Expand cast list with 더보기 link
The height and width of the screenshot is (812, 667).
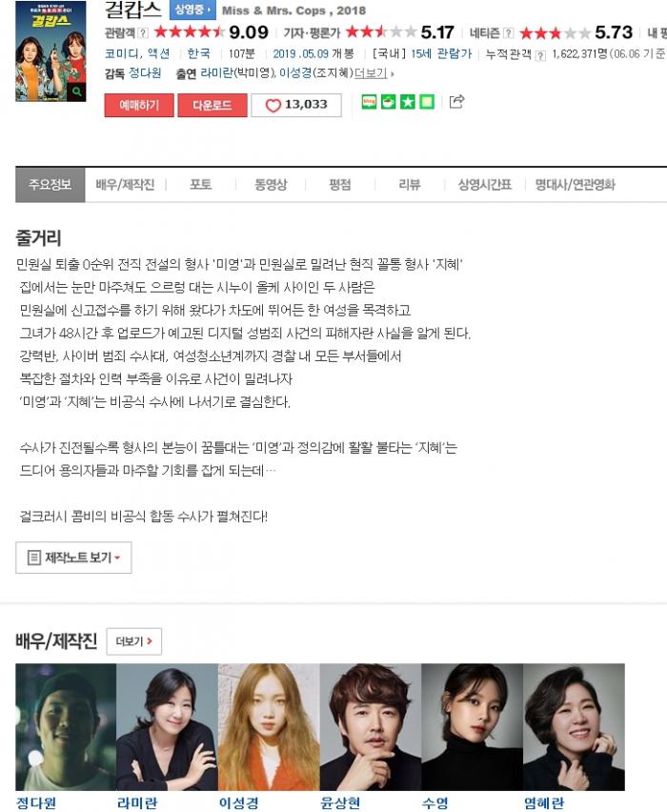coord(374,73)
